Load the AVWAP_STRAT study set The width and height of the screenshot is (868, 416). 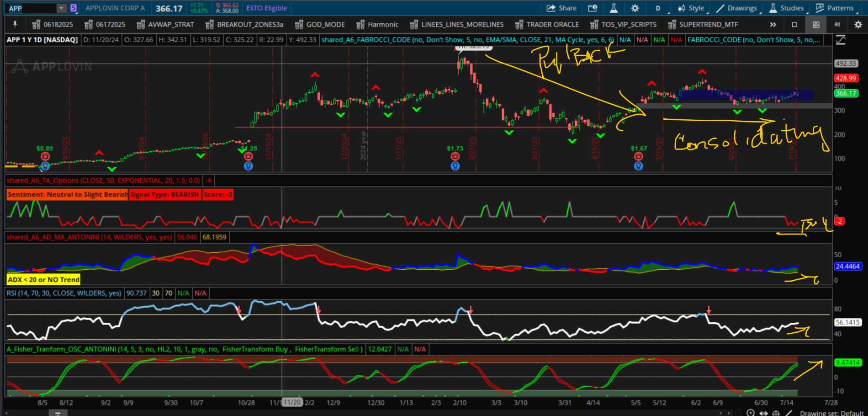[165, 25]
